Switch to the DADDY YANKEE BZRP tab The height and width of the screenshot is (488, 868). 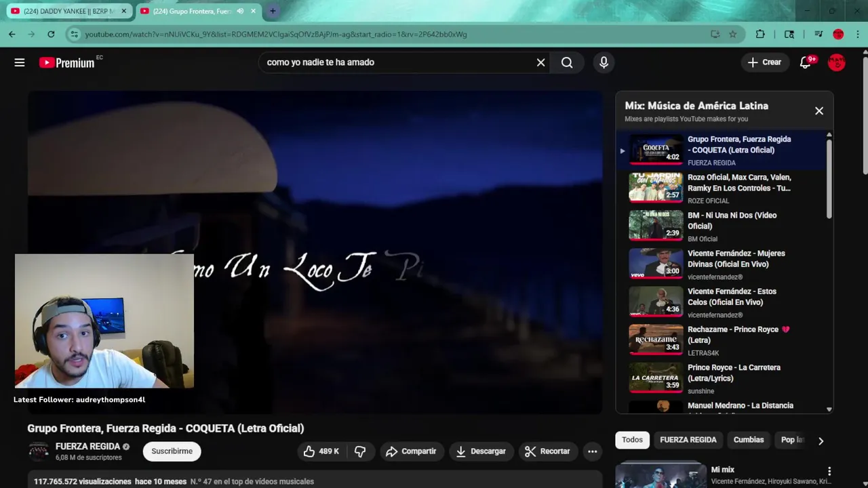click(68, 11)
